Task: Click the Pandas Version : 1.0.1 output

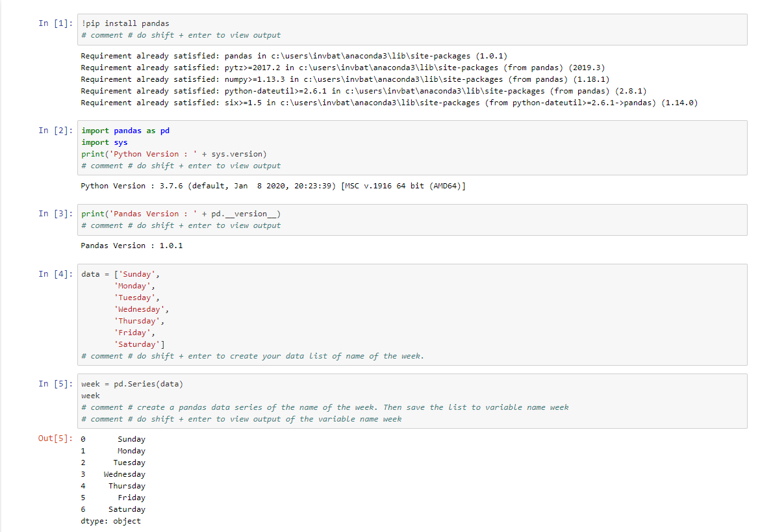Action: coord(131,246)
